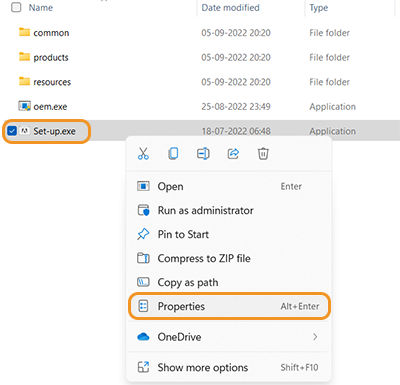Select the oem.exe file name
This screenshot has width=400, height=385.
pyautogui.click(x=50, y=107)
